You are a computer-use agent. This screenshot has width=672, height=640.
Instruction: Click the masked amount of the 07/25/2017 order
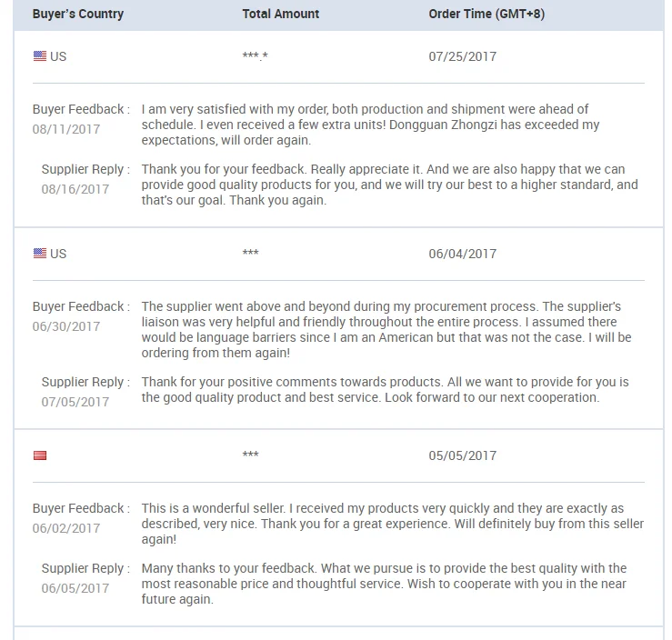pyautogui.click(x=256, y=56)
